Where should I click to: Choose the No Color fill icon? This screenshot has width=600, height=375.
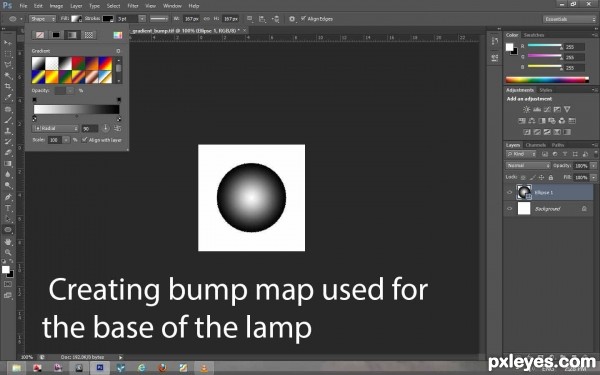point(40,35)
